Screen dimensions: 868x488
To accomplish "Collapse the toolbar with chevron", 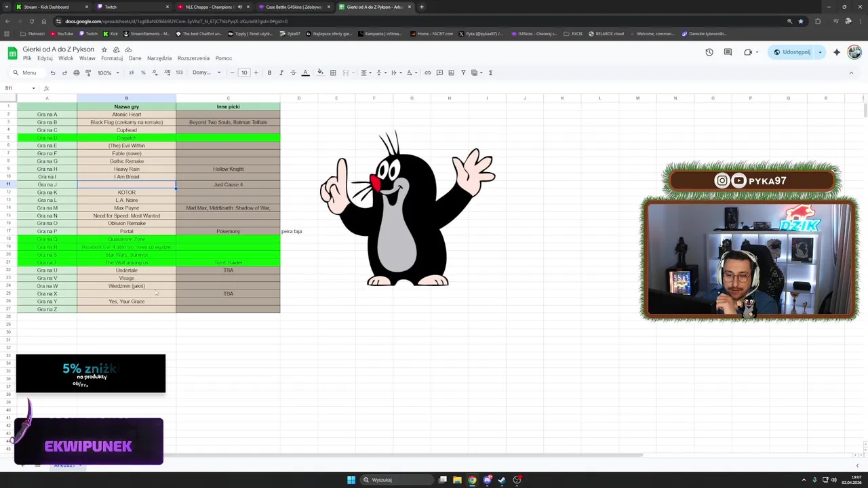I will 851,73.
